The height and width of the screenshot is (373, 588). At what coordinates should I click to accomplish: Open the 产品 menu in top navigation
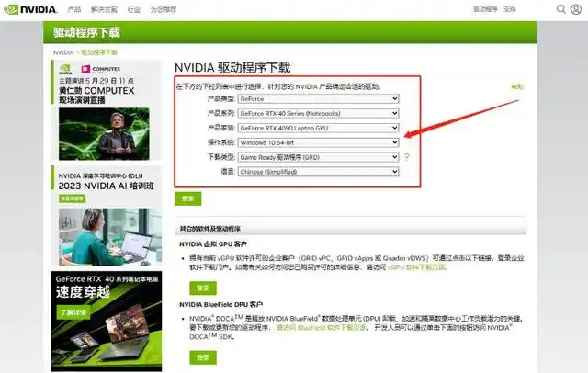coord(73,9)
